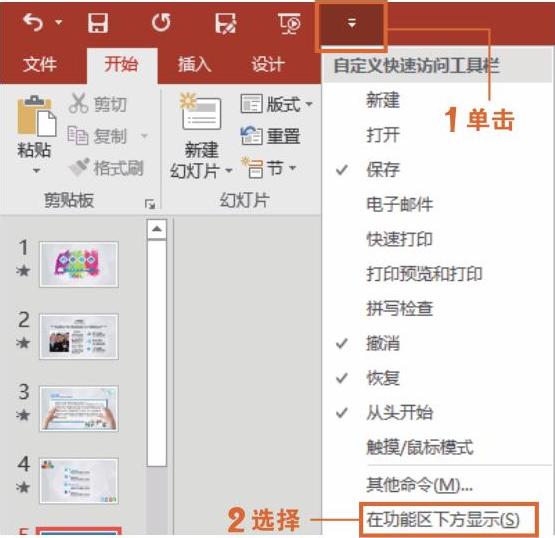Click the 重置 slide icon

[x=251, y=136]
